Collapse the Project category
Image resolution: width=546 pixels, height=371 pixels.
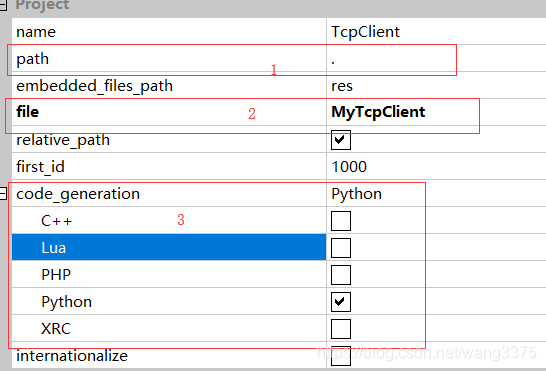click(3, 6)
